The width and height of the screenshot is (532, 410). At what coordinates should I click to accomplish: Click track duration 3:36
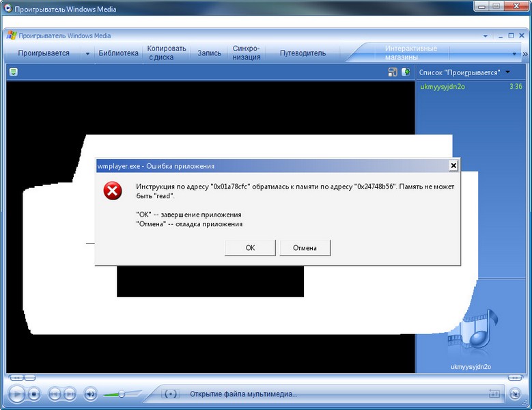(516, 87)
